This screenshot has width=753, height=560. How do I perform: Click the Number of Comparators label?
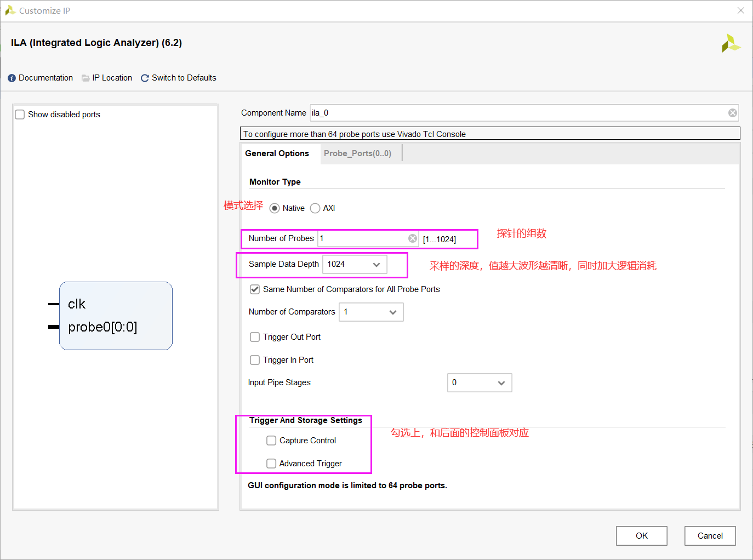(292, 312)
